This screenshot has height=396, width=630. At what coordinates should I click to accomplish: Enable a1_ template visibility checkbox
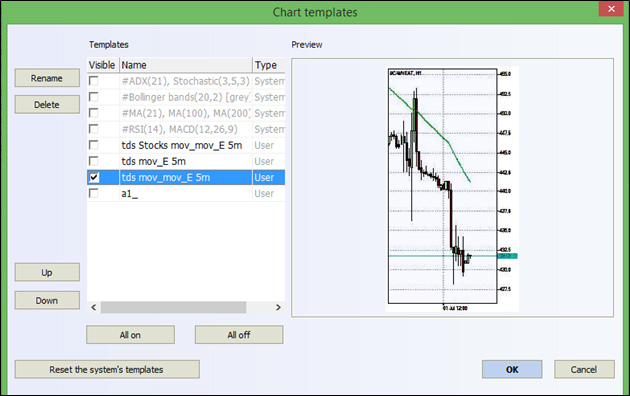(x=94, y=193)
